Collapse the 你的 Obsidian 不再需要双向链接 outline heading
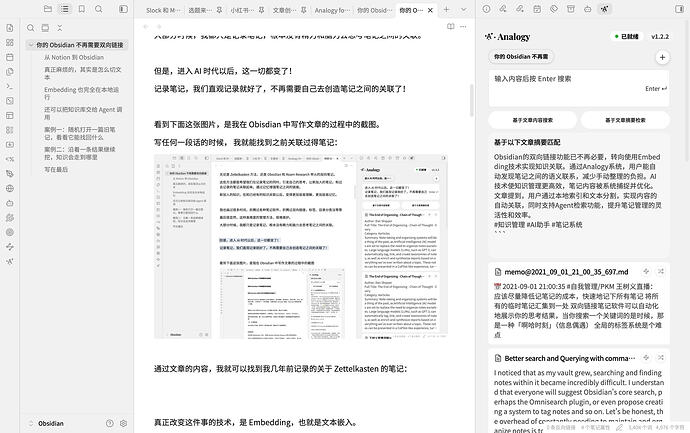The image size is (690, 433). pyautogui.click(x=31, y=45)
